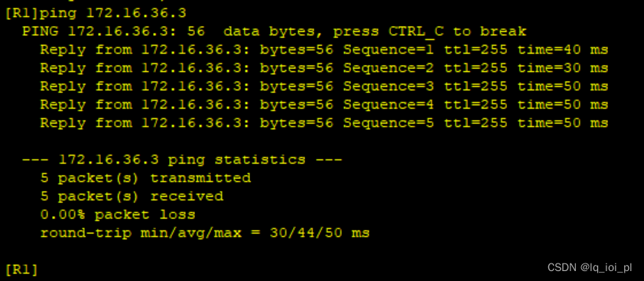Screen dimensions: 644x281
Task: Select the Sequence=3 reply line
Action: point(324,86)
